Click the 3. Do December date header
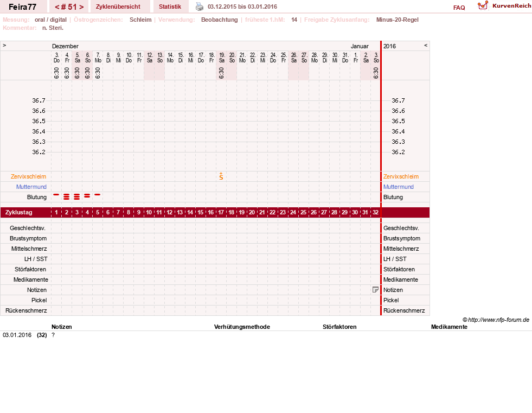 56,58
